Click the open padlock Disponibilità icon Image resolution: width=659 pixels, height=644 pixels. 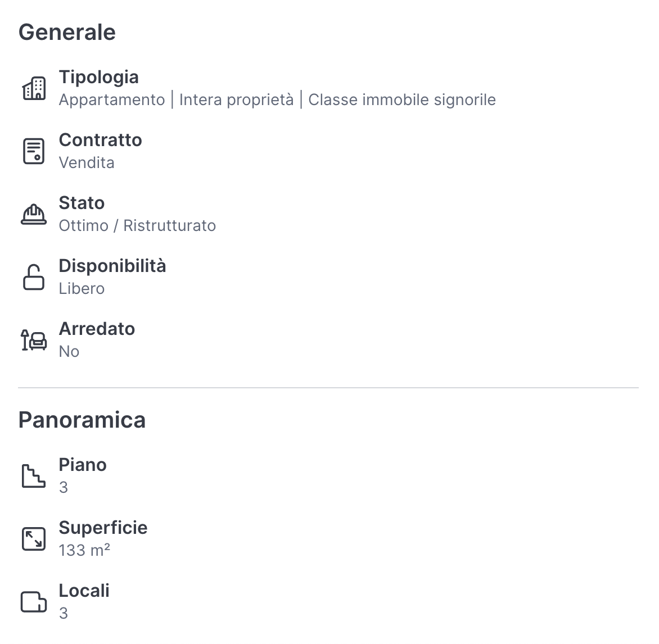(34, 277)
